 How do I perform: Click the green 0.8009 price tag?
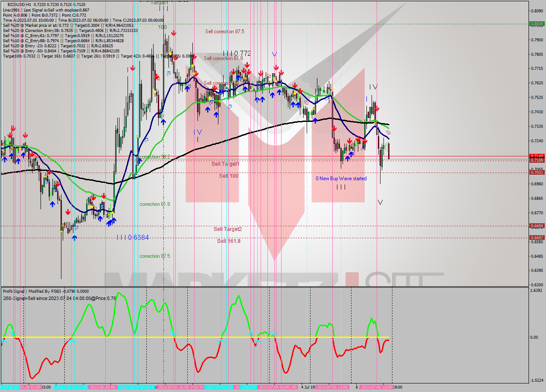click(x=537, y=24)
